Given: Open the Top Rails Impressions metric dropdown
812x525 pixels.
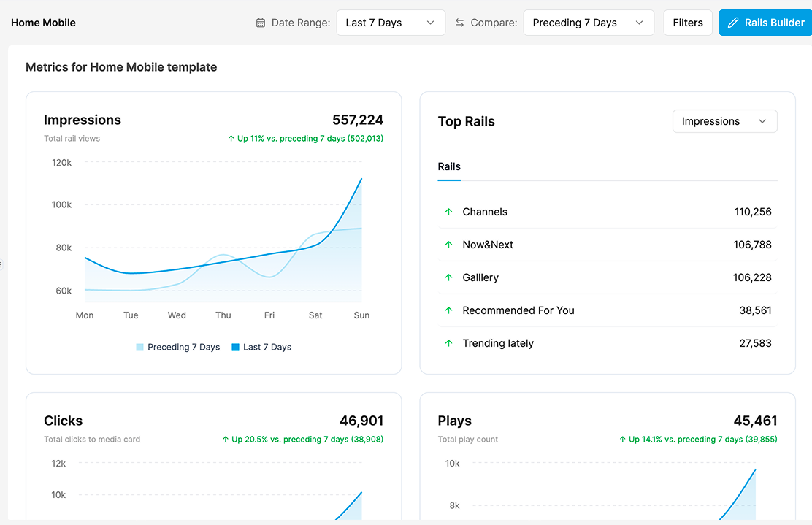Looking at the screenshot, I should coord(724,121).
